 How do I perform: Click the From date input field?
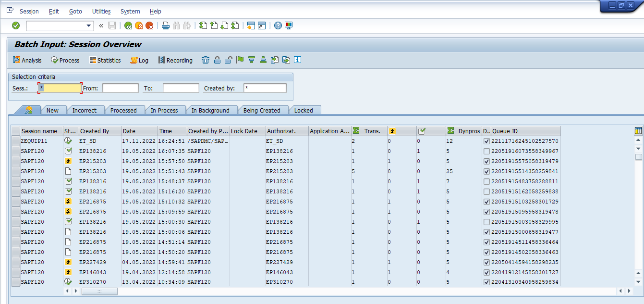(x=120, y=88)
